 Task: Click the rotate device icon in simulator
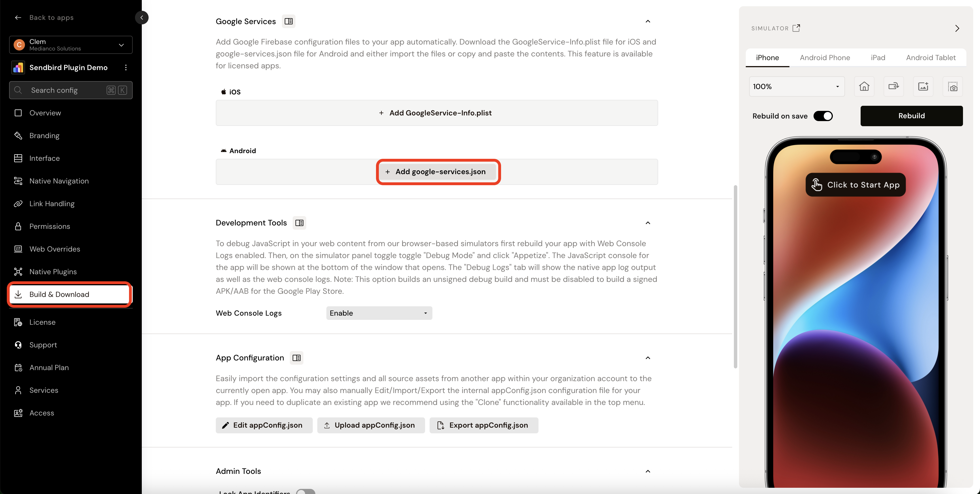[x=893, y=86]
